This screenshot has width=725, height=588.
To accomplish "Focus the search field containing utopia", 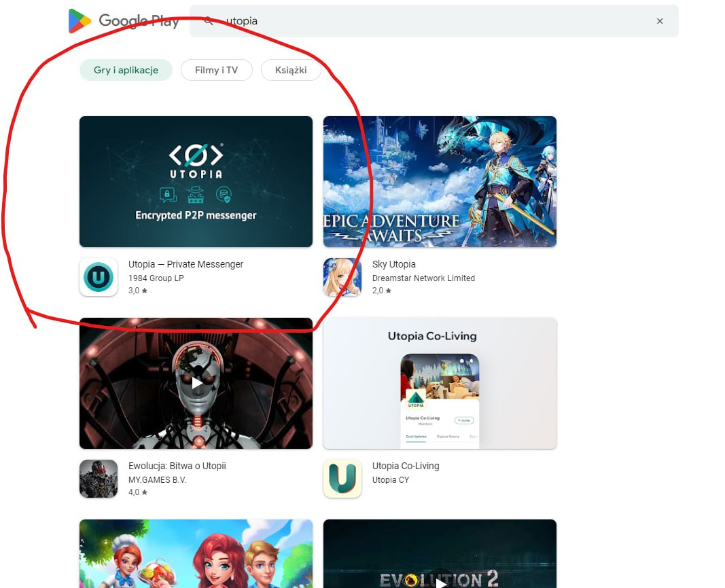I will (x=434, y=21).
